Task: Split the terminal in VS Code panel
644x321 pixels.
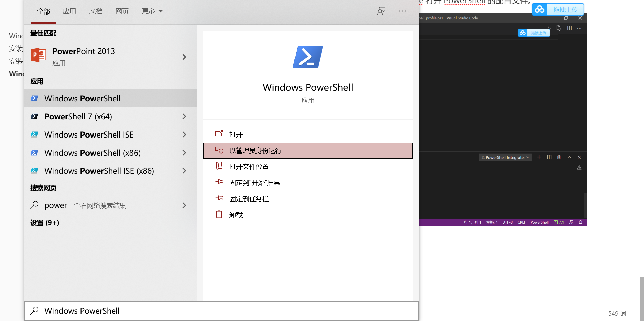Action: (549, 157)
